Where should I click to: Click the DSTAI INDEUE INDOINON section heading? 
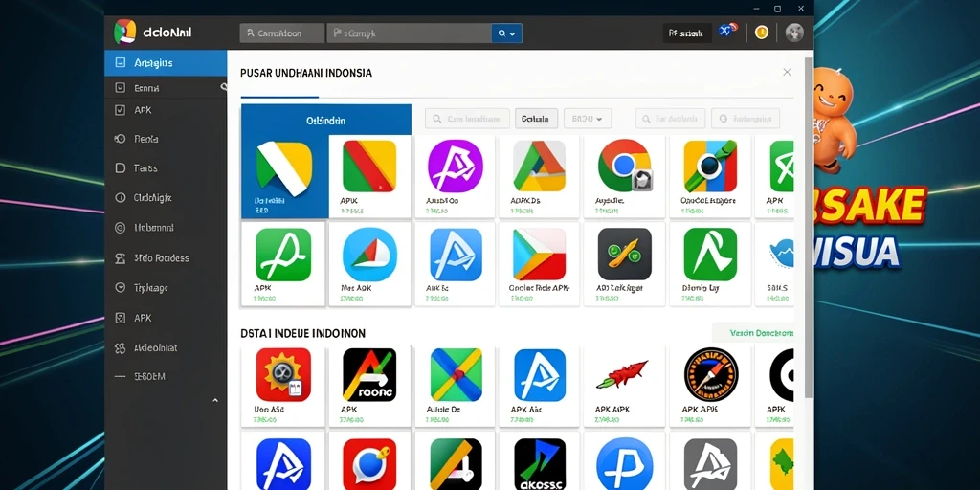pyautogui.click(x=302, y=334)
